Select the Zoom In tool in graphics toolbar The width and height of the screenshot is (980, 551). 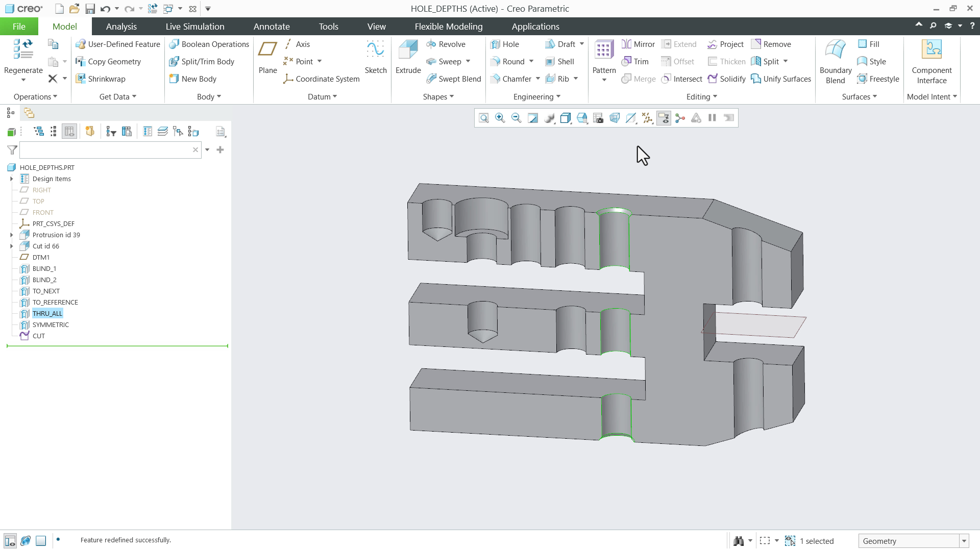(500, 118)
